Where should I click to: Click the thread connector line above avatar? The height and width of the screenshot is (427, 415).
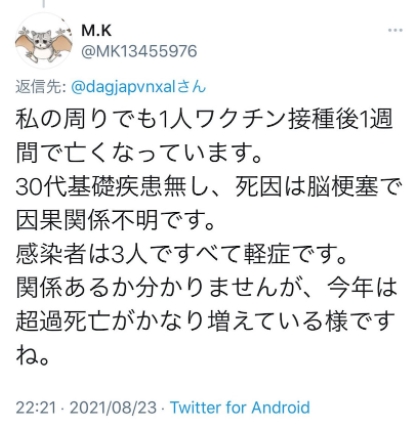pos(43,4)
